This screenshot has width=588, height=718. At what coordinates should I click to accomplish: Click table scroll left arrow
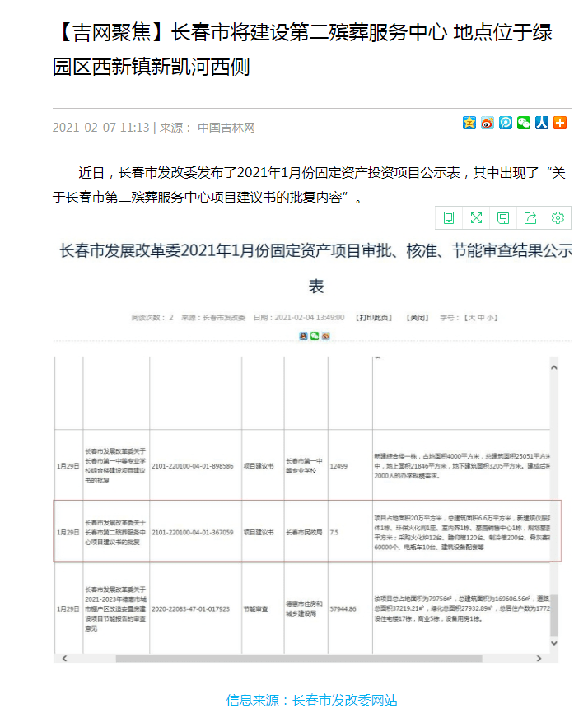tap(64, 659)
